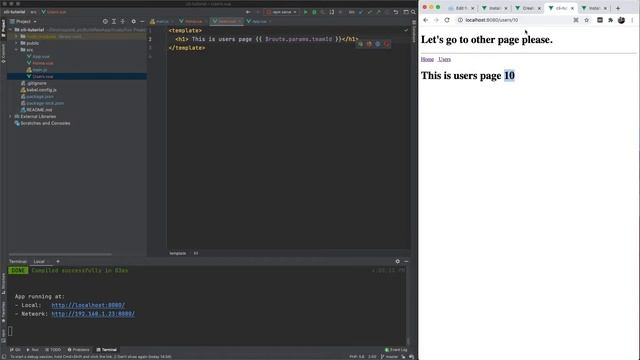Select .gitignore in the project tree
This screenshot has width=640, height=360.
point(33,83)
